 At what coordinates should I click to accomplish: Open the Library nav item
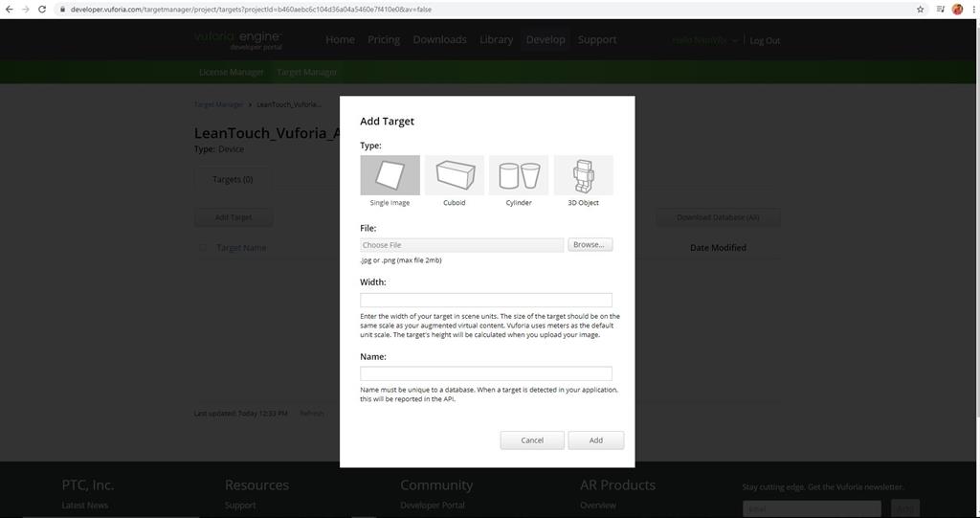497,39
